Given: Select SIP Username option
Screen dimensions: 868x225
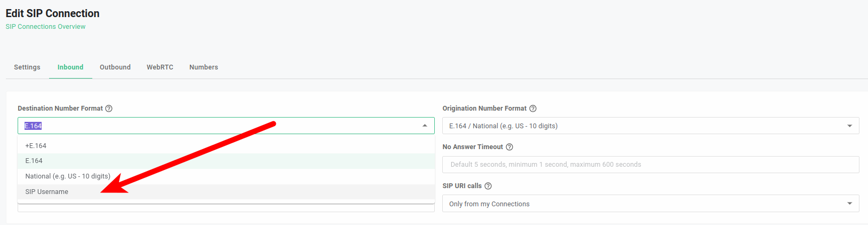Looking at the screenshot, I should 226,192.
